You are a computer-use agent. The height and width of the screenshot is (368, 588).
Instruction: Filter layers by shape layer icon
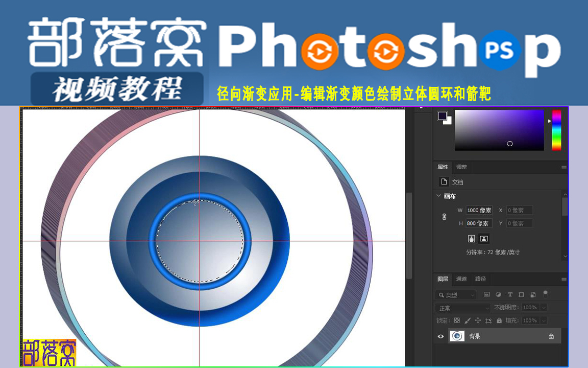click(521, 294)
